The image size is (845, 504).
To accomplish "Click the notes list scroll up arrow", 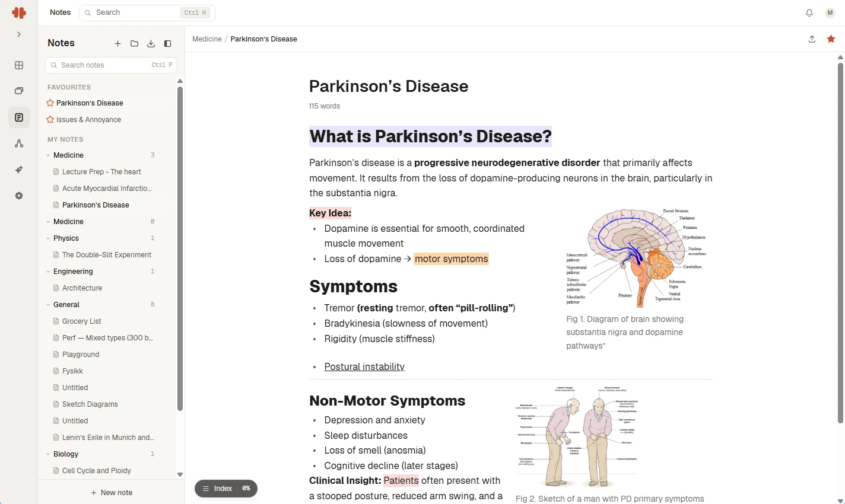I will 180,81.
